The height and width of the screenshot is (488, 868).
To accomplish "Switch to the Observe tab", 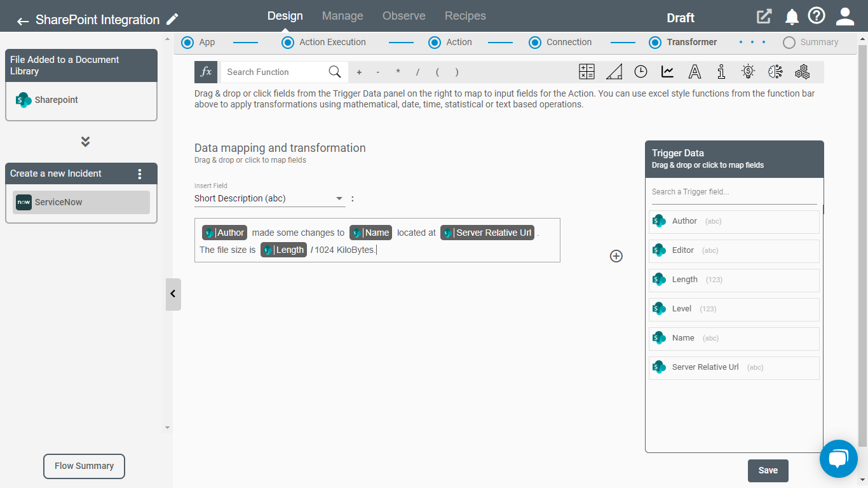I will tap(404, 16).
